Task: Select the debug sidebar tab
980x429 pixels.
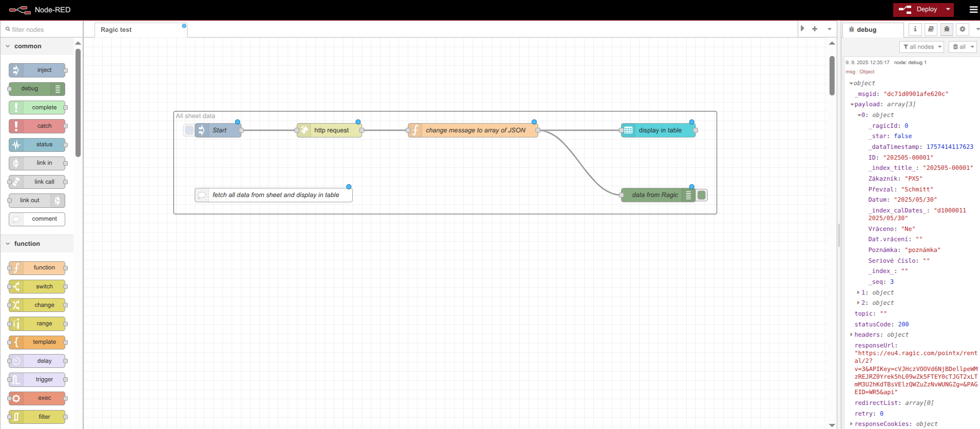Action: tap(872, 30)
